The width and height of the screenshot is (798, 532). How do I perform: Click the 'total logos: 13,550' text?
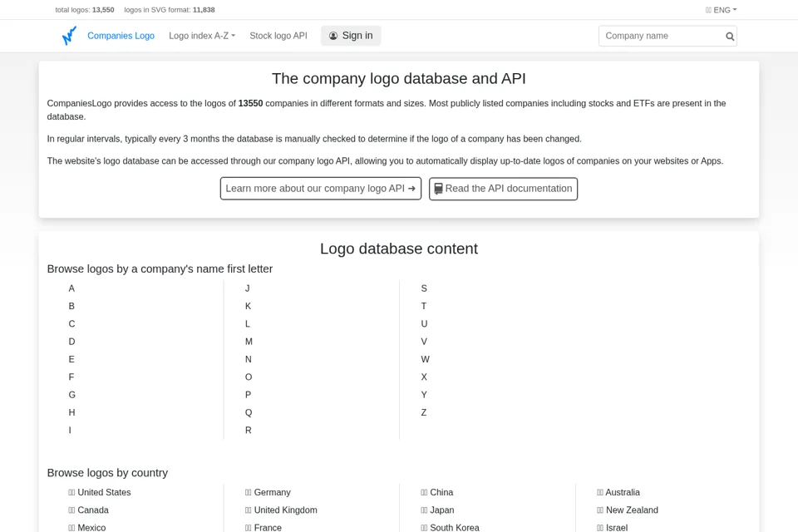click(85, 10)
